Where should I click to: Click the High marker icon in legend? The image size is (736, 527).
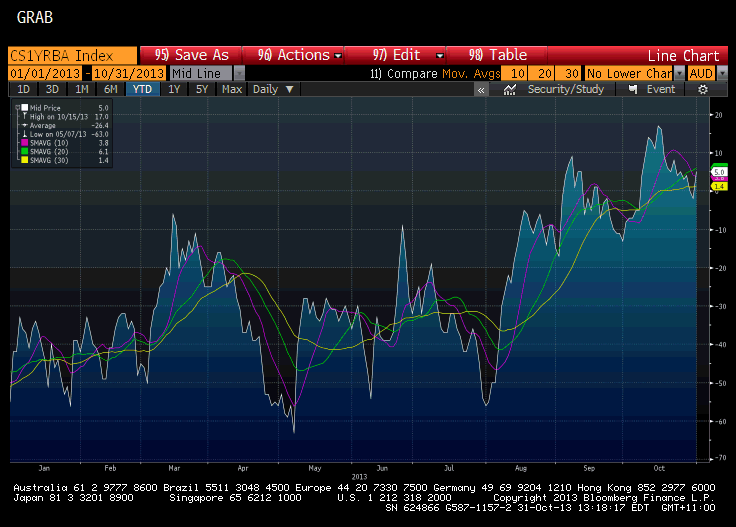pyautogui.click(x=24, y=115)
